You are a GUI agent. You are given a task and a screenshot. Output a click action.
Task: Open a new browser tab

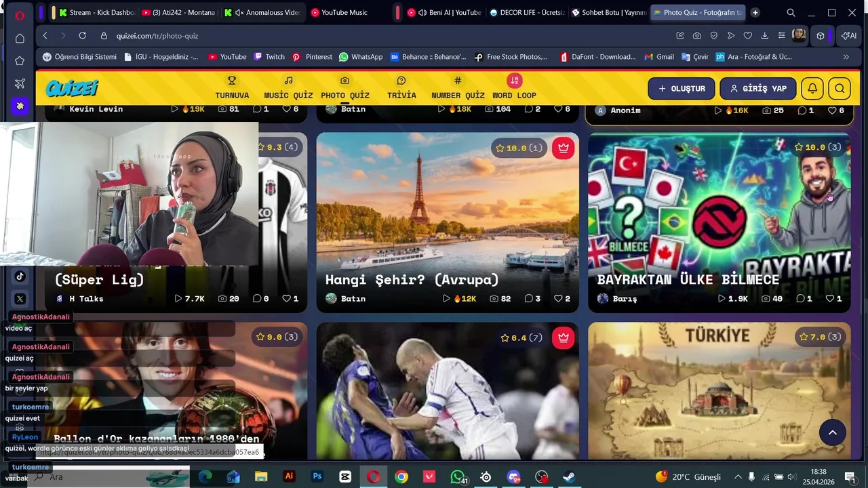pyautogui.click(x=755, y=12)
